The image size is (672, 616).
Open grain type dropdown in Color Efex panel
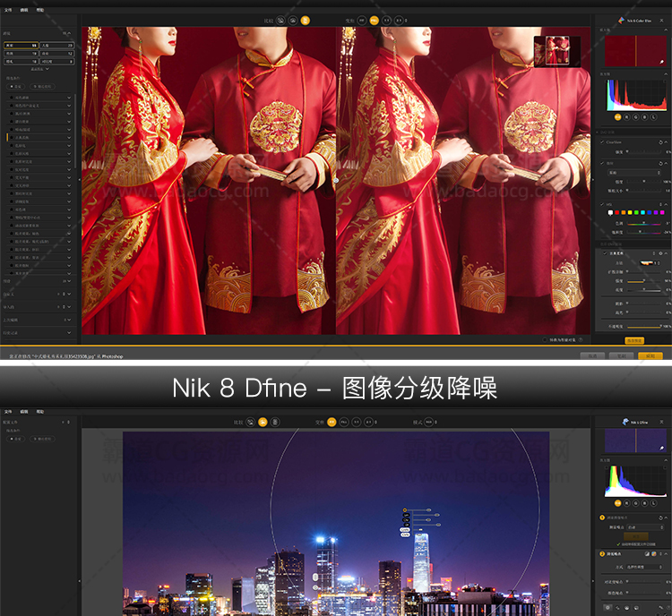pyautogui.click(x=634, y=172)
